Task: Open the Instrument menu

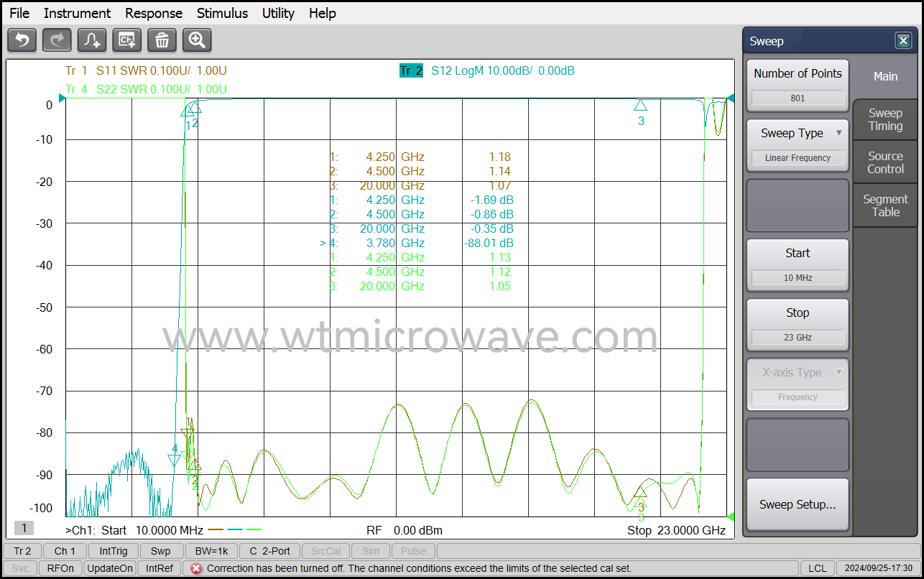Action: coord(77,13)
